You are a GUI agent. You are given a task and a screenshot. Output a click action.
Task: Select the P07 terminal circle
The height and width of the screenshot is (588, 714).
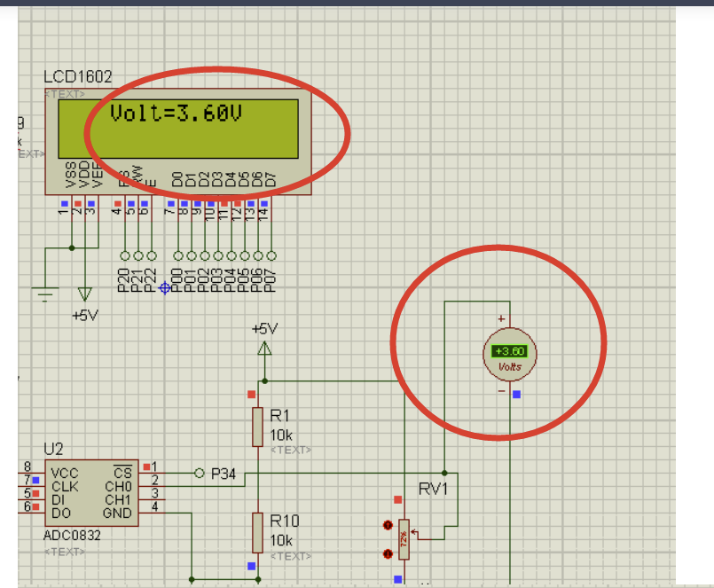pyautogui.click(x=271, y=256)
